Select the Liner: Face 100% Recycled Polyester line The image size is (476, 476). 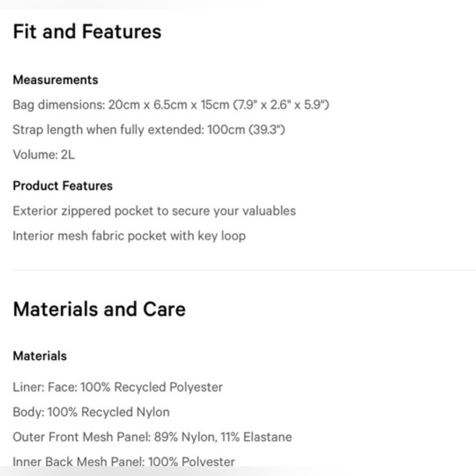118,387
